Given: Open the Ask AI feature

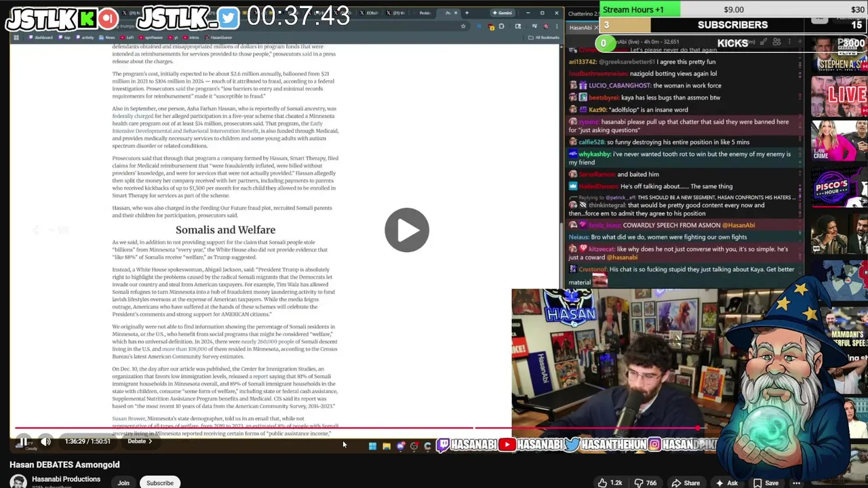Looking at the screenshot, I should 726,483.
